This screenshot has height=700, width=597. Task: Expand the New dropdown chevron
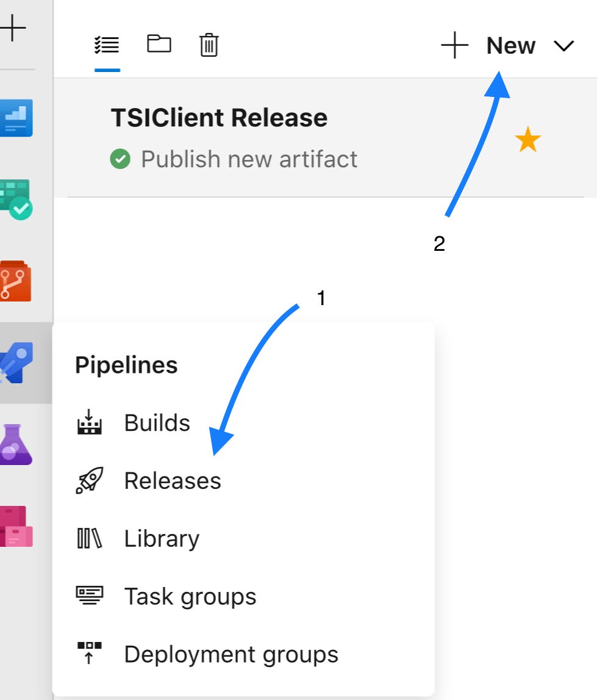(x=564, y=45)
